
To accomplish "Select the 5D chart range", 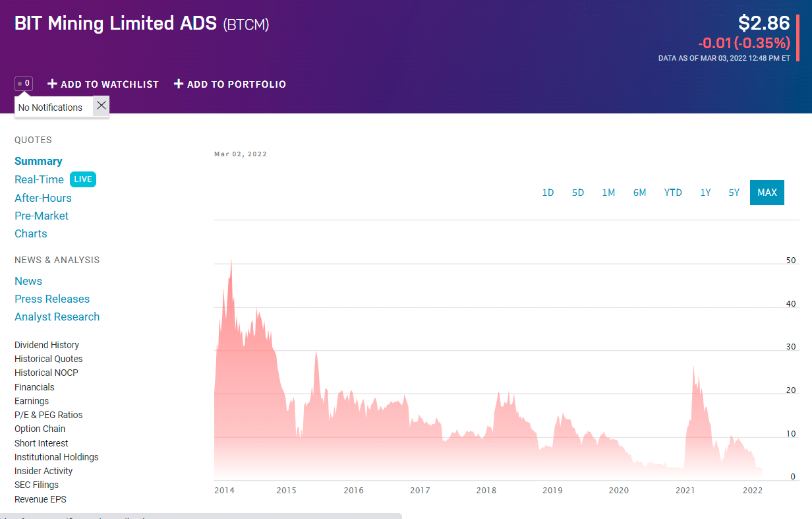I will click(x=578, y=193).
